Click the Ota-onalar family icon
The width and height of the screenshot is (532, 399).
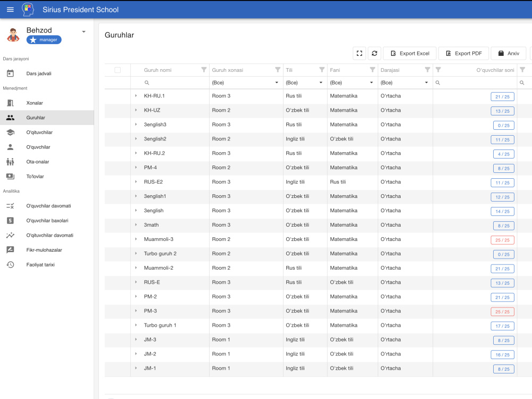pos(11,162)
